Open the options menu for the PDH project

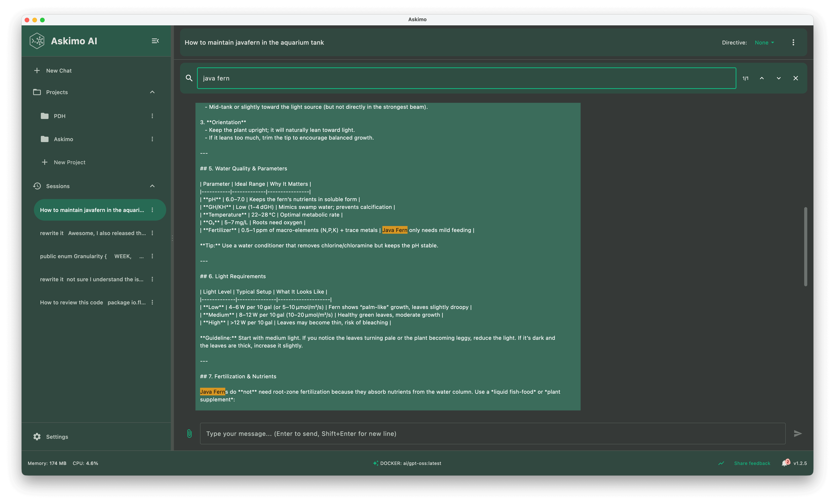point(152,116)
